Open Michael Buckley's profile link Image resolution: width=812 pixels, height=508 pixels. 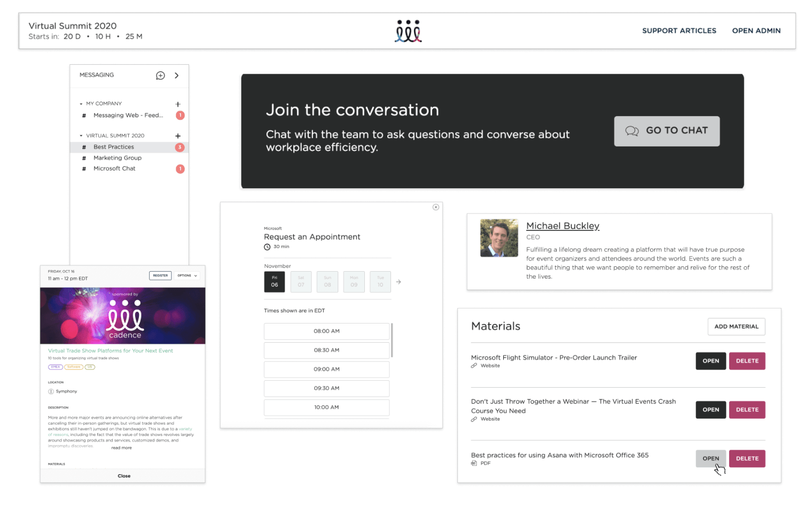coord(563,226)
